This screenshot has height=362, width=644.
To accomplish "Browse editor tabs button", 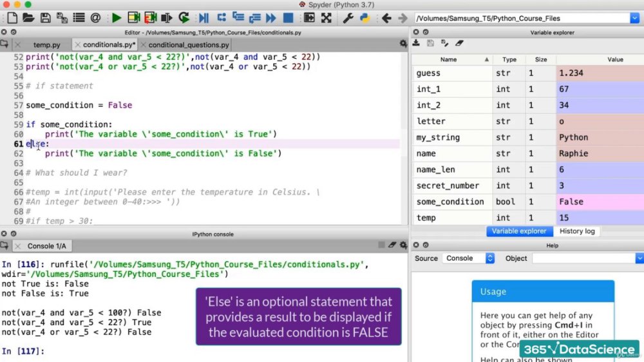I will tap(5, 44).
